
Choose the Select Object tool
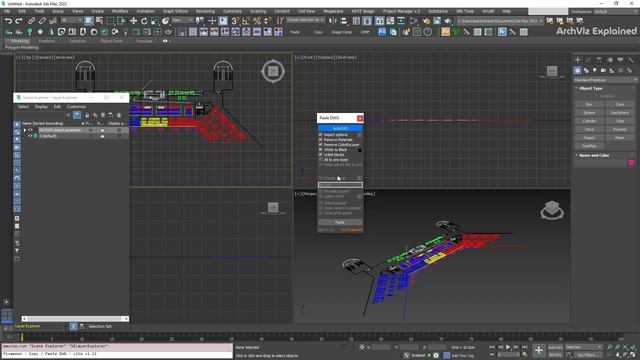pyautogui.click(x=89, y=21)
